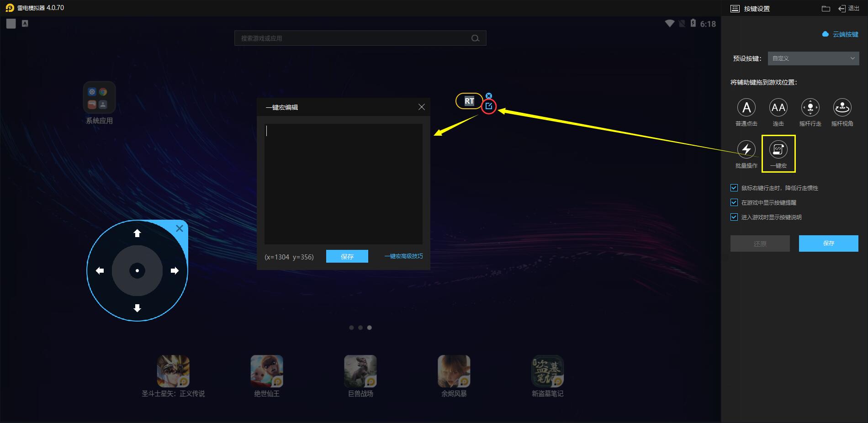868x423 pixels.
Task: Click the 搜索游戏或应用 search field
Action: 360,38
